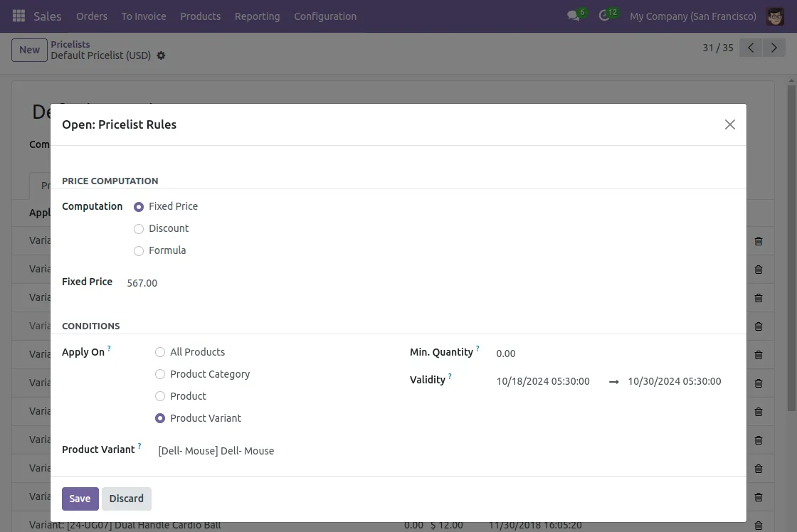Open the Configuration menu

click(x=324, y=16)
